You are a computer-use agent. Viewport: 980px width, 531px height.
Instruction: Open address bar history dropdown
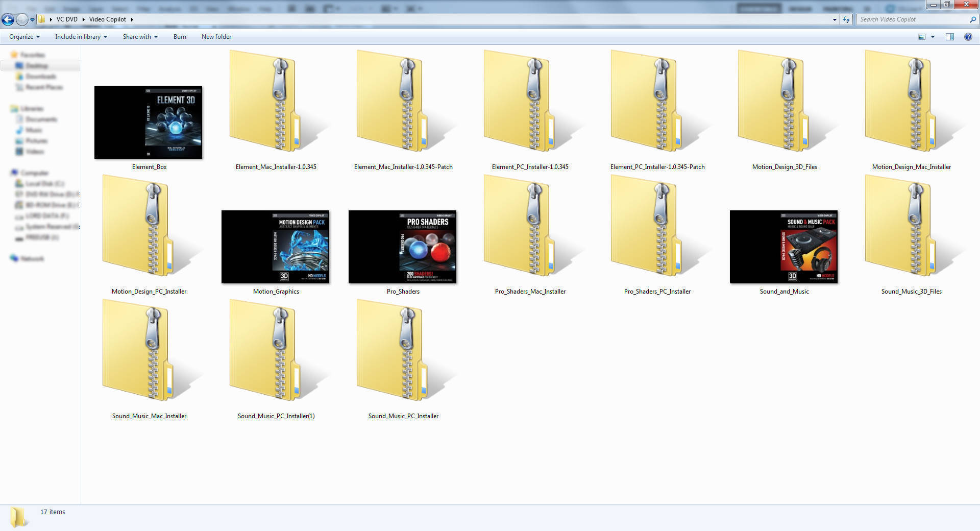(x=835, y=19)
